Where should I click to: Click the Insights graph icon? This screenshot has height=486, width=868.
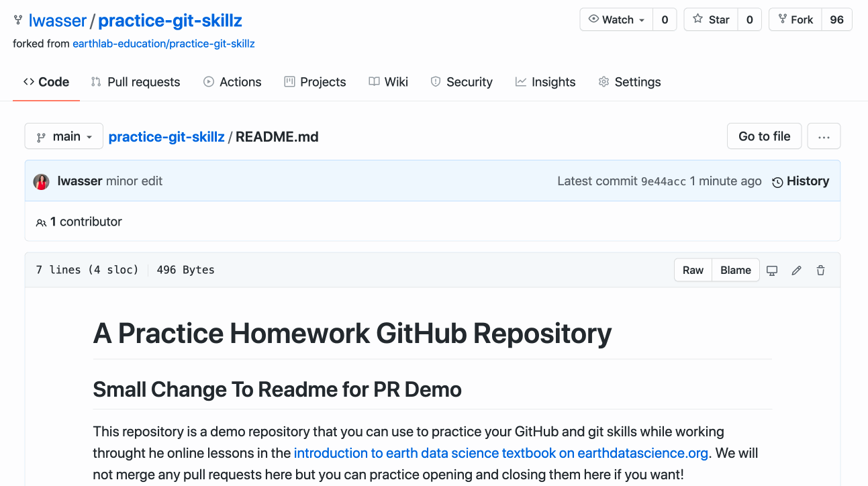click(520, 82)
